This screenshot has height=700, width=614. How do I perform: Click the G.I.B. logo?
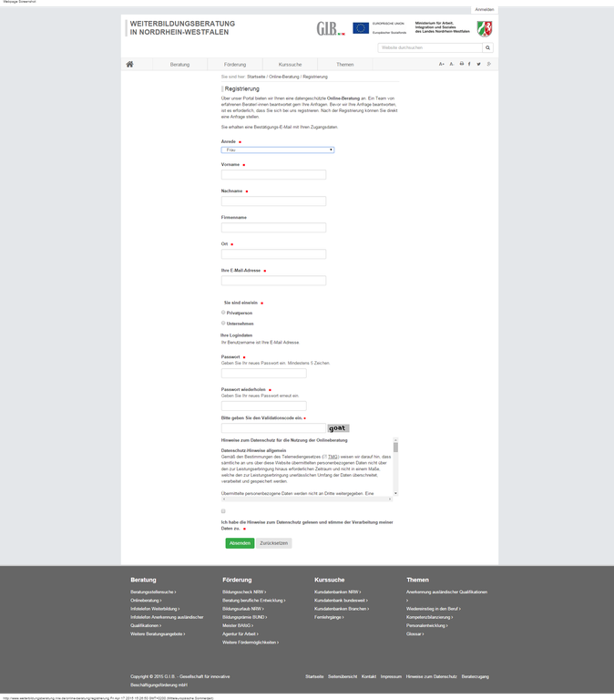coord(330,28)
